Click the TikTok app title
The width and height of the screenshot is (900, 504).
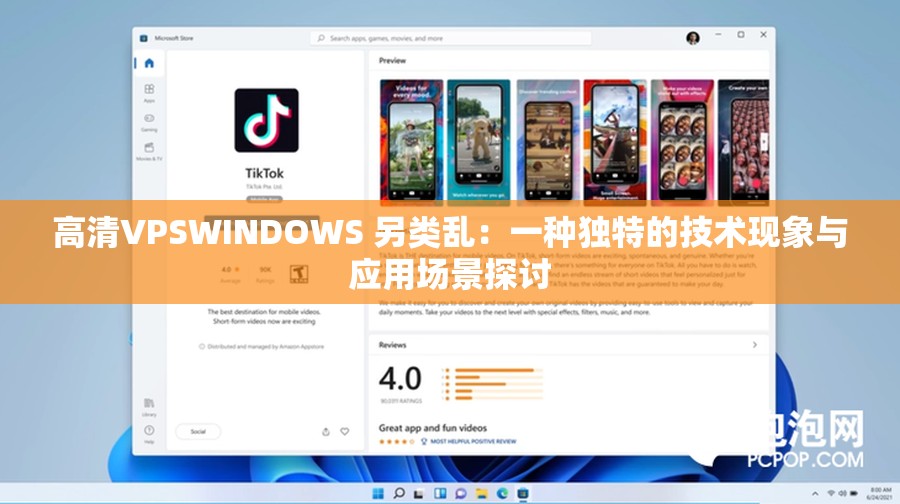coord(265,173)
